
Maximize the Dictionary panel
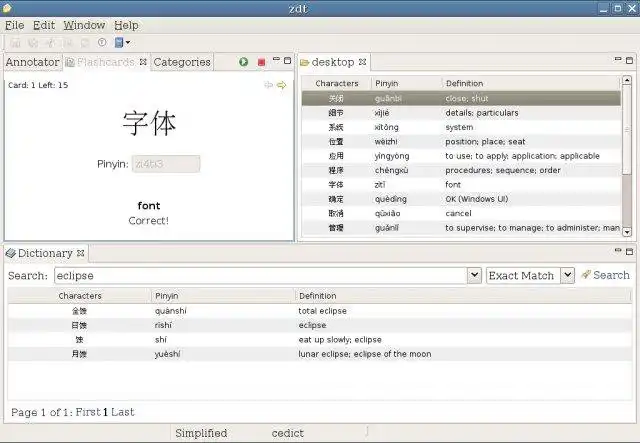click(629, 252)
